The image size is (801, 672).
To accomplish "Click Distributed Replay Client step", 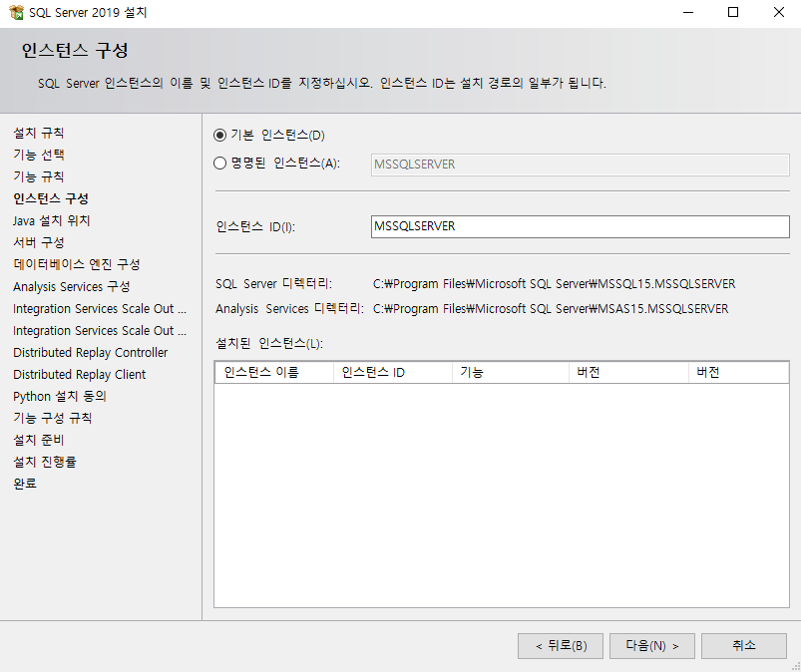I will coord(80,374).
